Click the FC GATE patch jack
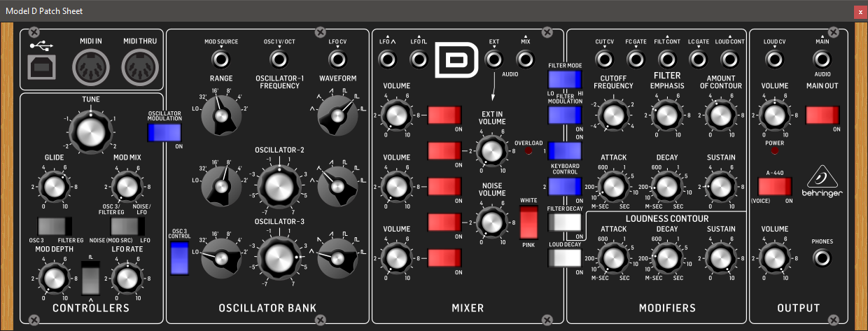The height and width of the screenshot is (331, 868). point(636,60)
